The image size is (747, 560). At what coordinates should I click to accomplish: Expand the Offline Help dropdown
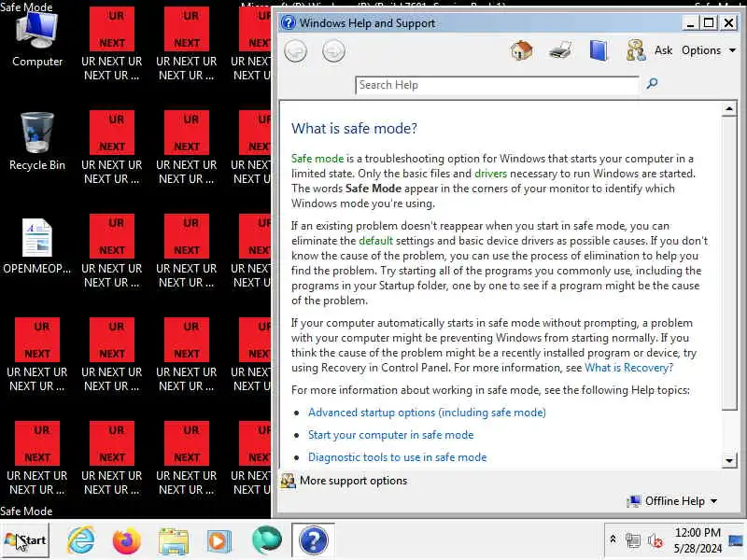(x=672, y=501)
